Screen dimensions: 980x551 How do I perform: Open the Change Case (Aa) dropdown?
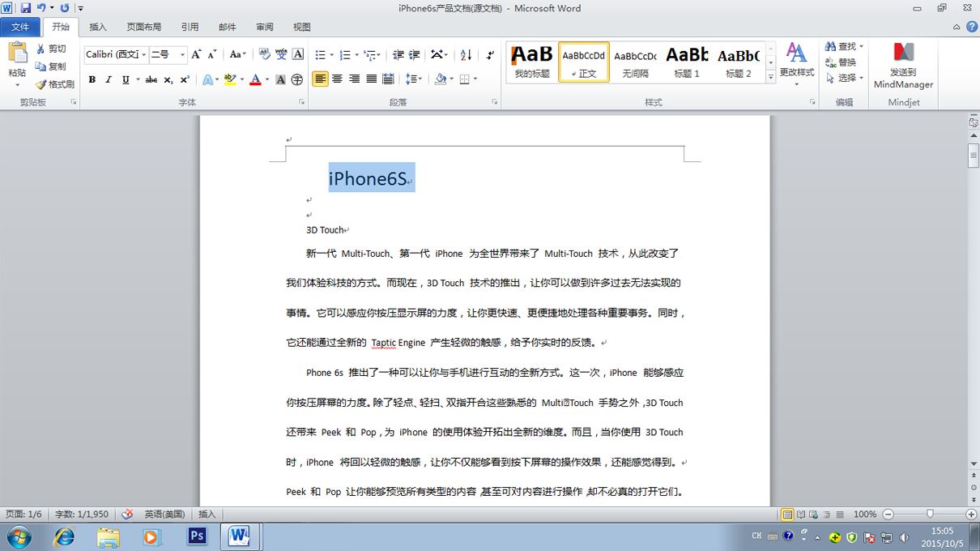tap(237, 54)
